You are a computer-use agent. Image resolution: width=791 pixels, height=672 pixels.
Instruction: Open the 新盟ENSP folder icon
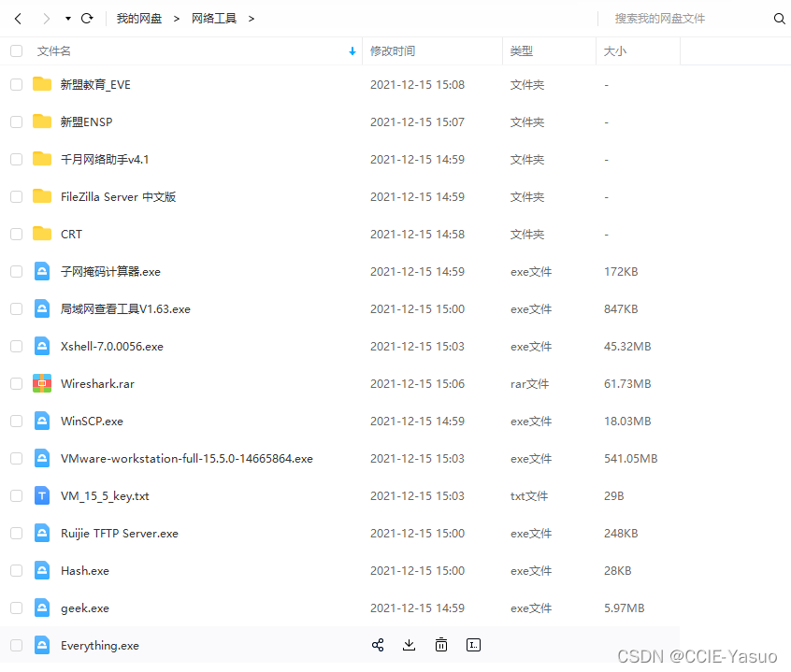click(x=41, y=122)
